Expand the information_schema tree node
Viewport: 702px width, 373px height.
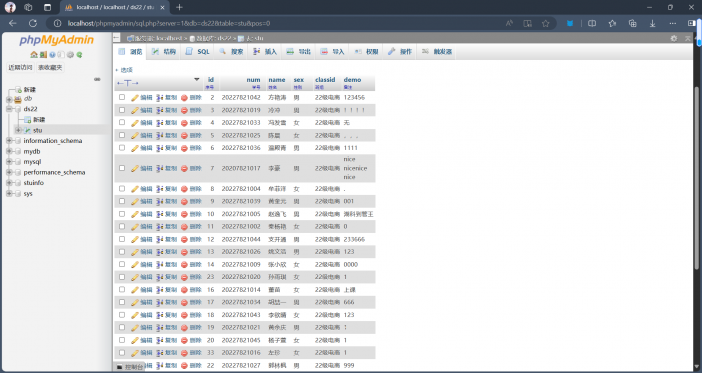tap(9, 141)
